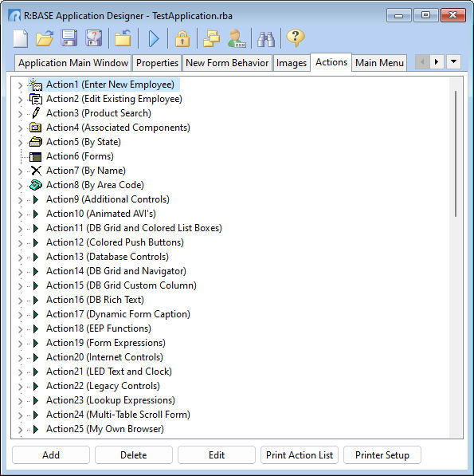Save the application with floppy disk icon
The height and width of the screenshot is (476, 474).
69,38
